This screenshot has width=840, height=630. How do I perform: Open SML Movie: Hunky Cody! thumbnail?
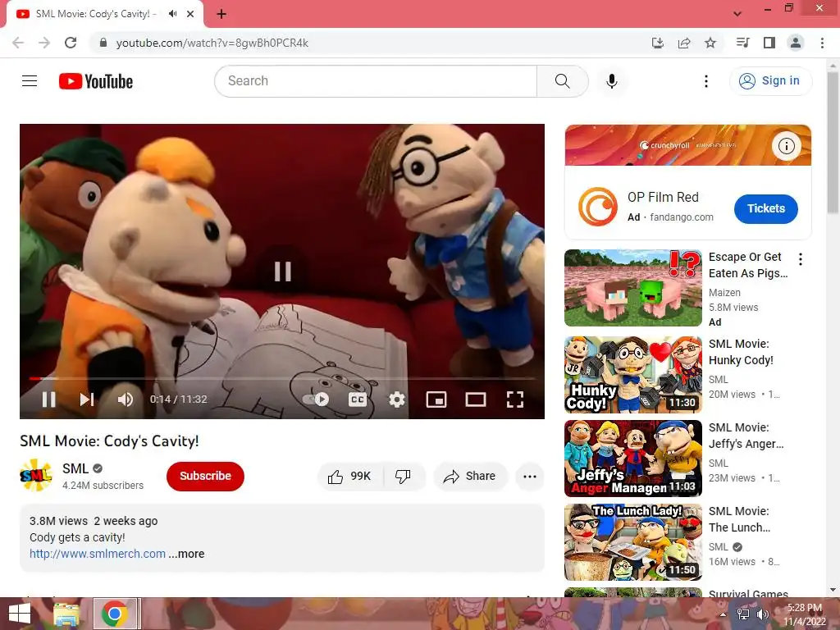(x=632, y=374)
